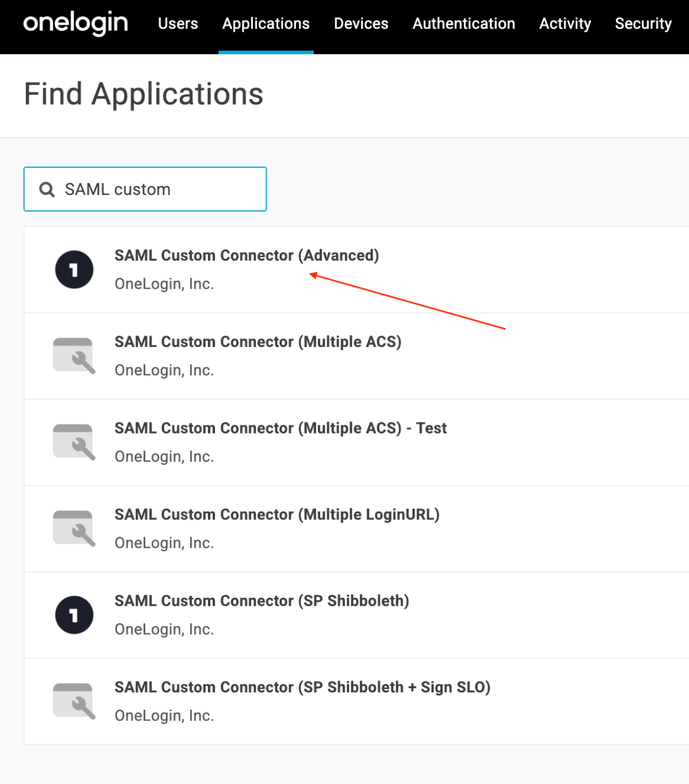Click the SP Shibboleth connector icon

(x=74, y=615)
